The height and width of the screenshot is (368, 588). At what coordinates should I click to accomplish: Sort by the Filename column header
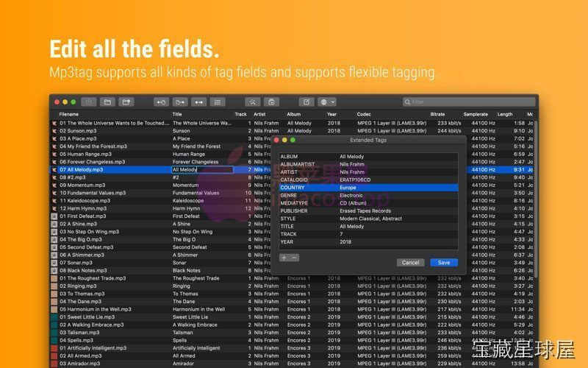69,114
